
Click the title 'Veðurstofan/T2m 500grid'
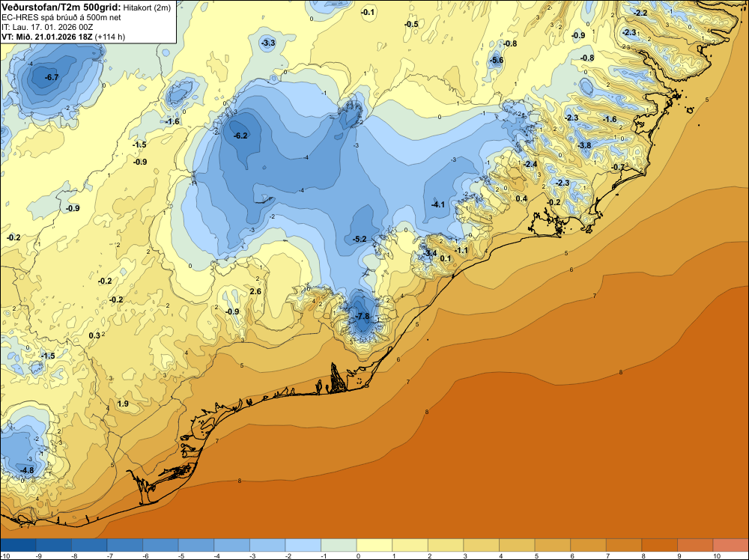point(61,7)
